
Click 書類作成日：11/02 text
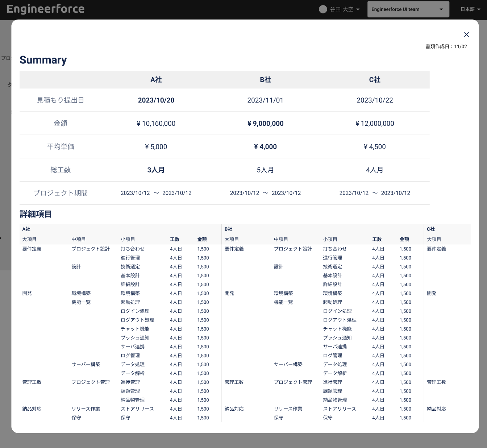click(446, 46)
